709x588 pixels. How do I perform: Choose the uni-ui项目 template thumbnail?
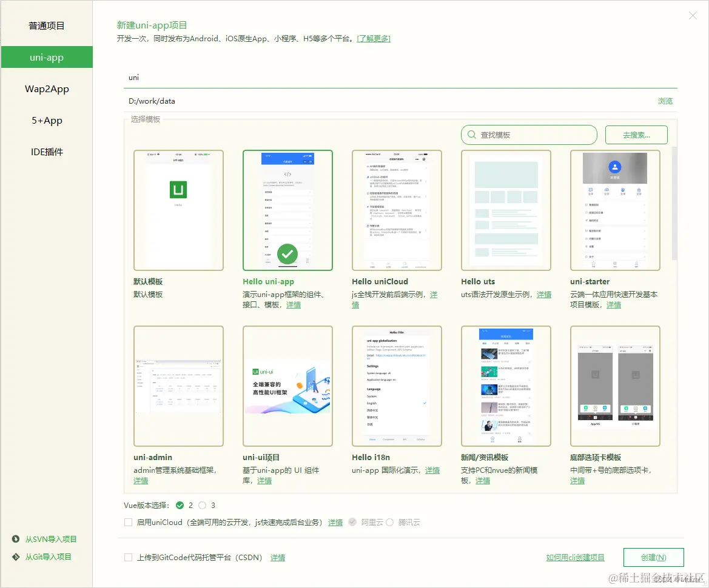287,386
